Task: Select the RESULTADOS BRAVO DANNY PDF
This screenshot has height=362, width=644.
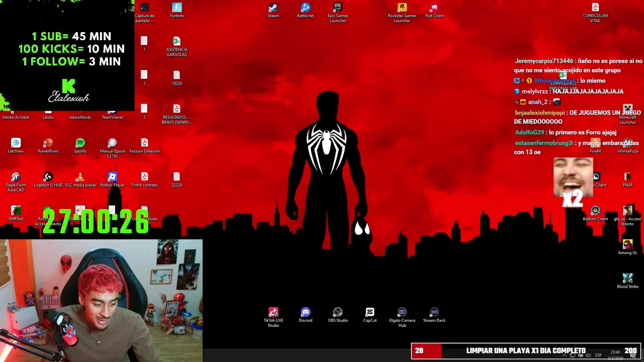Action: pyautogui.click(x=177, y=114)
